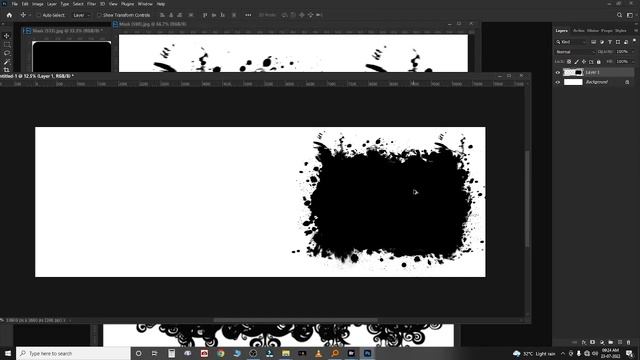The image size is (640, 360).
Task: Open Calculator from the taskbar
Action: tap(171, 353)
